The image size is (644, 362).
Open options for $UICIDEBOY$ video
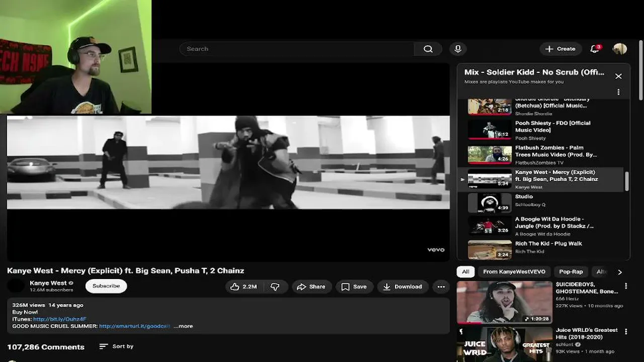tap(626, 286)
